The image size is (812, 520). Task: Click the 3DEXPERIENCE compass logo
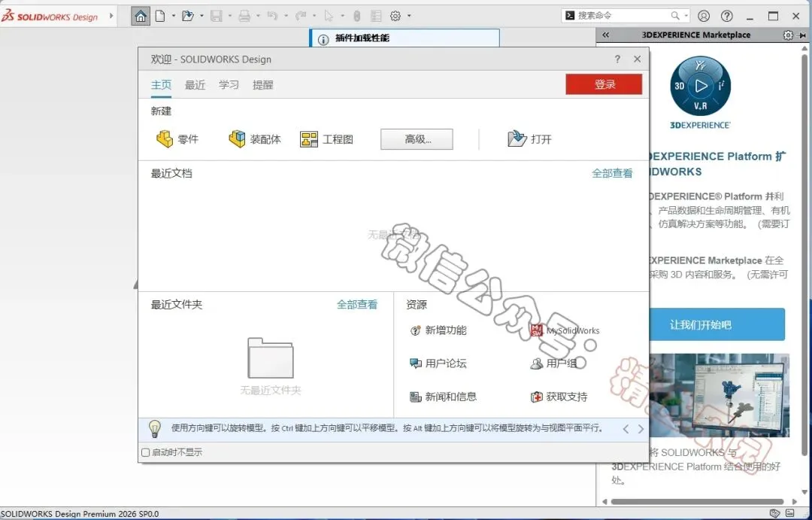700,86
